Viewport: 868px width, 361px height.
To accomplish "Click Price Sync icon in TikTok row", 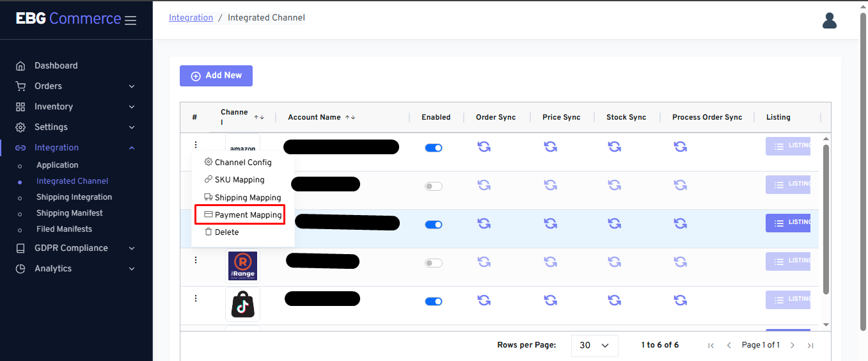I will click(550, 300).
